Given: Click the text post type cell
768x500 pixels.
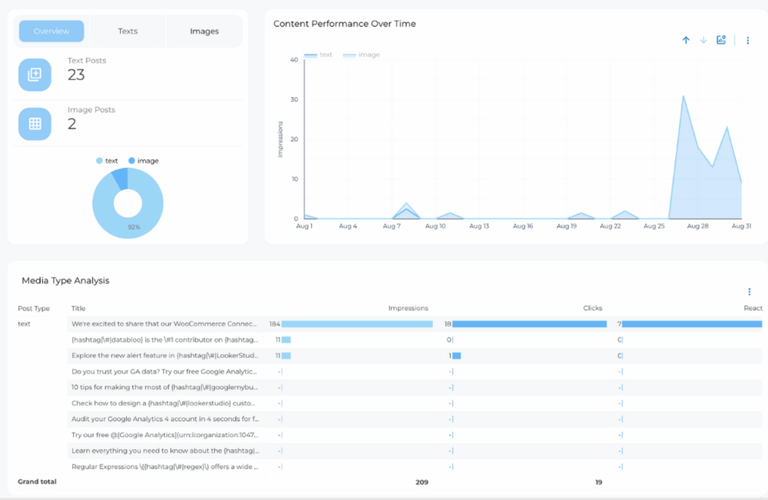Looking at the screenshot, I should click(x=24, y=324).
